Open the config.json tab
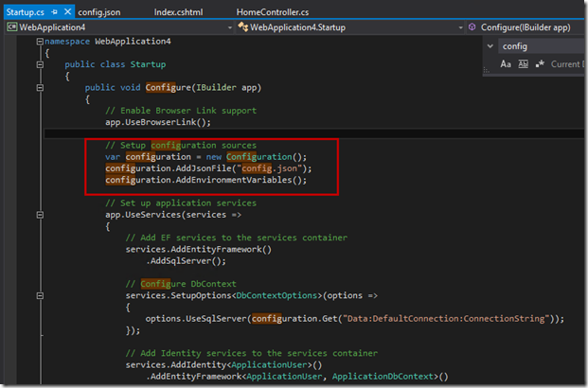Screen dimensions: 588x388 pos(99,12)
